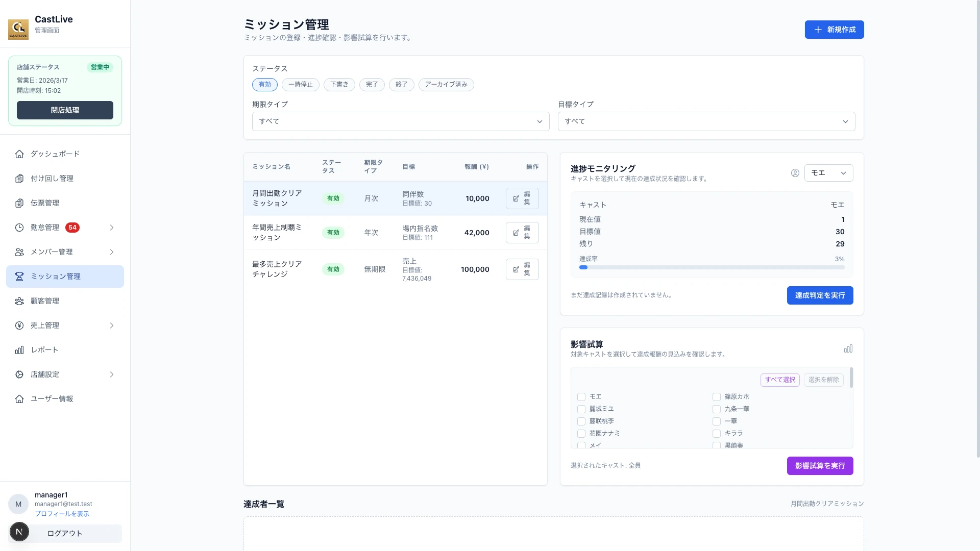Open the cast selector showing モエ
This screenshot has height=551, width=980.
click(x=828, y=172)
